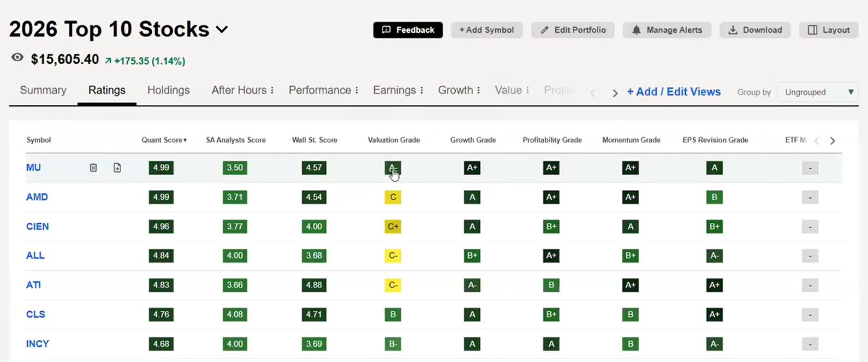The width and height of the screenshot is (868, 362).
Task: Click CLS SA Analysts Score 4.08
Action: 235,314
